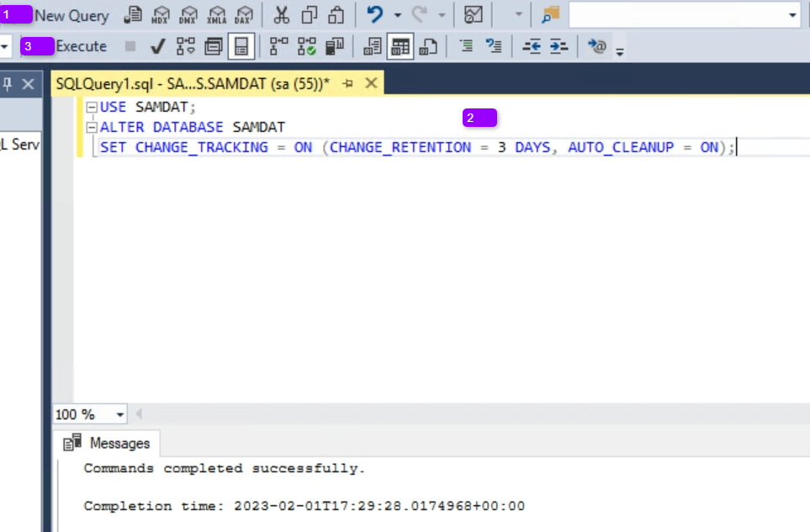Open the Undo history dropdown arrow
Screen dimensions: 810x532
[x=398, y=15]
